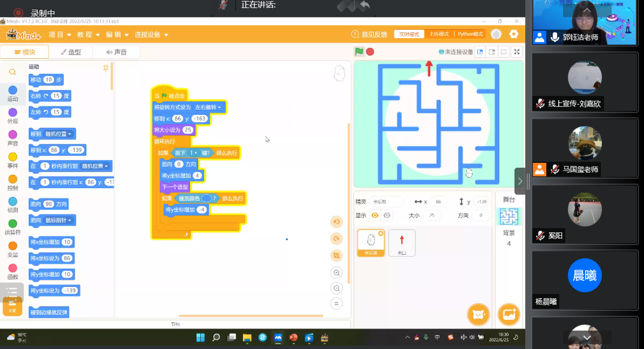Open the 左右翻转 rotation style dropdown
644x349 pixels.
pyautogui.click(x=208, y=107)
